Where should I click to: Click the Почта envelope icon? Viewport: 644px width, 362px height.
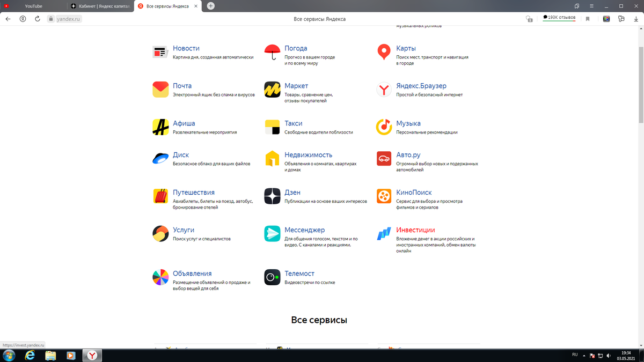(160, 90)
